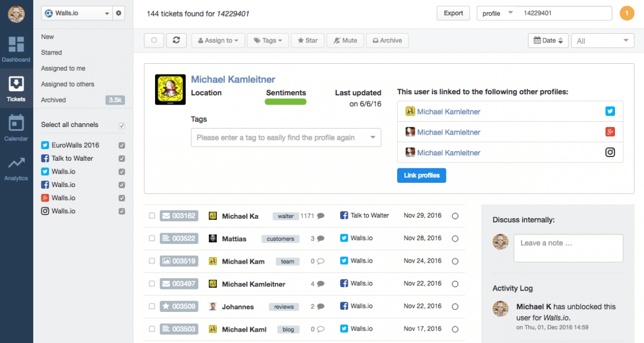Show tickets Assigned to me
Viewport: 644px width, 343px height.
(63, 69)
